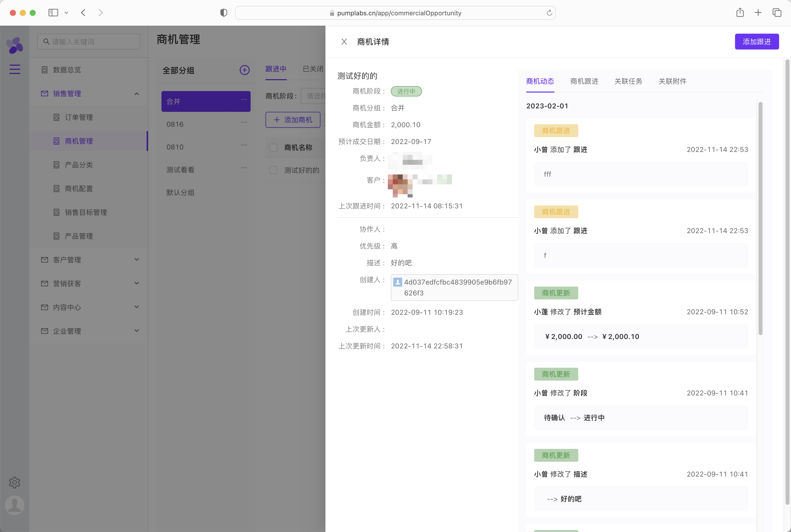
Task: Reload page using address bar refresh icon
Action: click(x=549, y=13)
